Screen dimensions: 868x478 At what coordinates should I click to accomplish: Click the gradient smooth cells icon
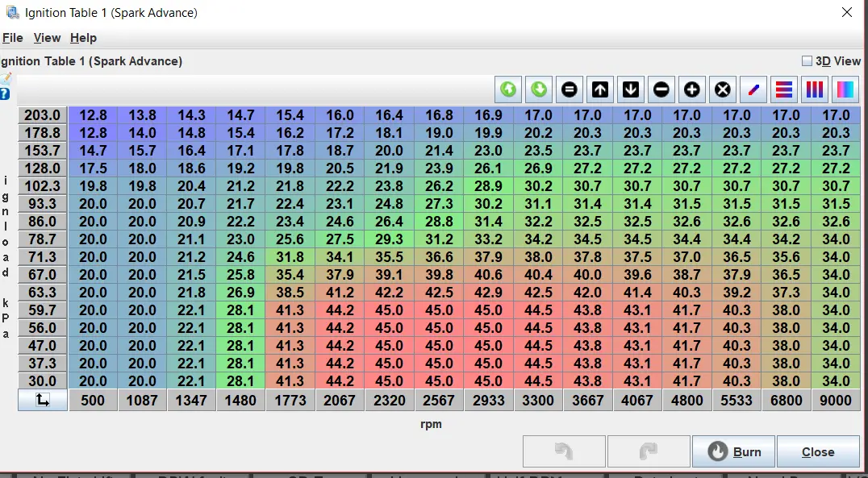tap(845, 89)
